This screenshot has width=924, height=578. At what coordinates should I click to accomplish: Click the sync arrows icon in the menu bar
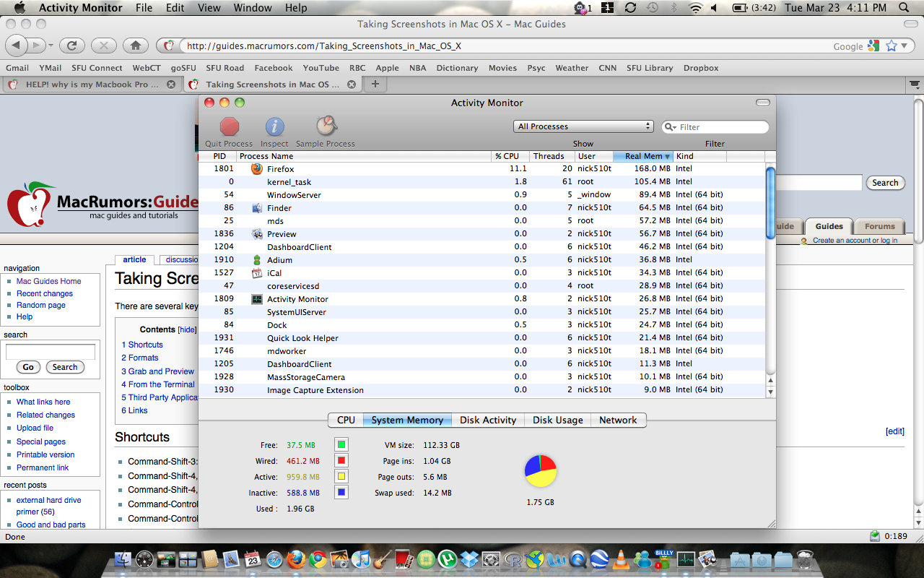point(630,8)
